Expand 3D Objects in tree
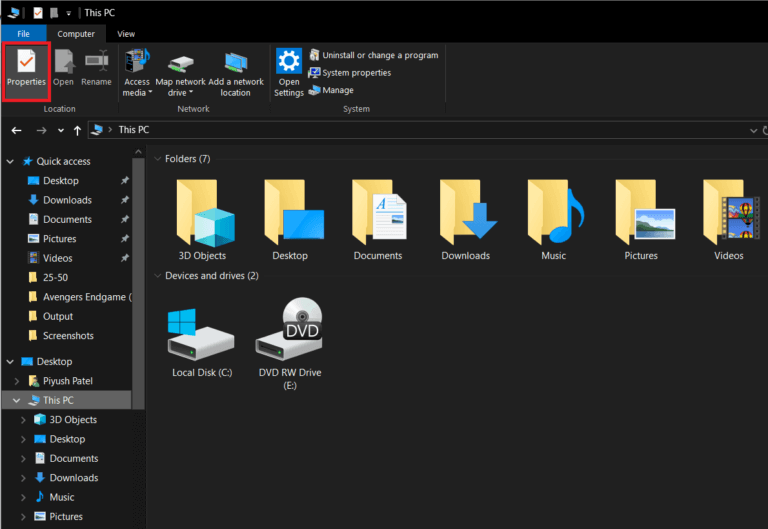The width and height of the screenshot is (768, 529). tap(23, 420)
